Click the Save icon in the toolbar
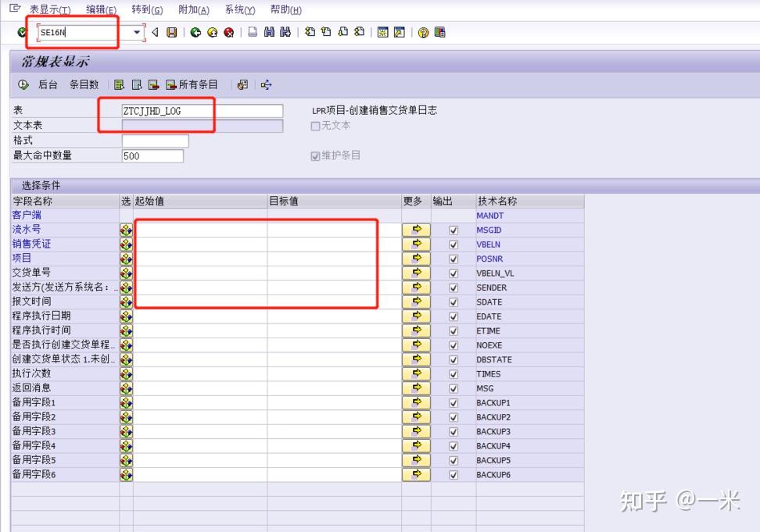 (172, 33)
